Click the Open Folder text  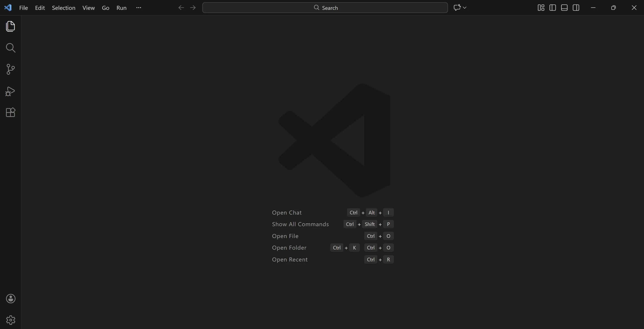tap(289, 248)
